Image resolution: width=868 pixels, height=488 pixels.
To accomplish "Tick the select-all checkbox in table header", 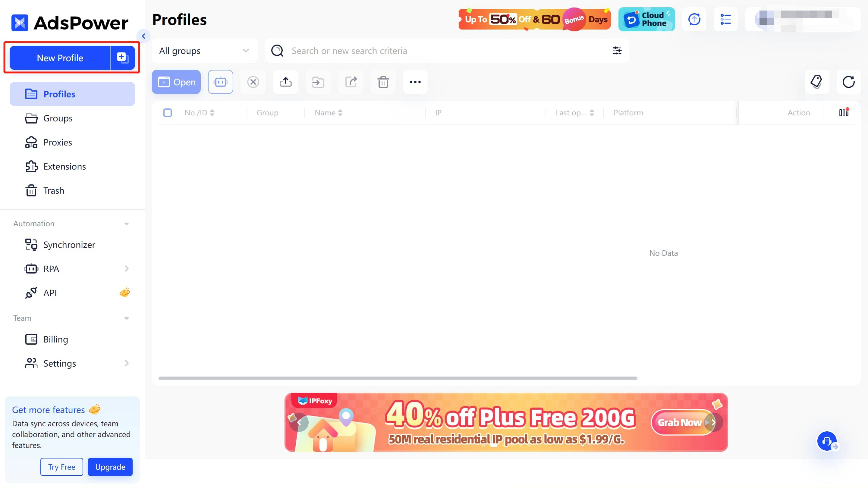I will coord(168,112).
